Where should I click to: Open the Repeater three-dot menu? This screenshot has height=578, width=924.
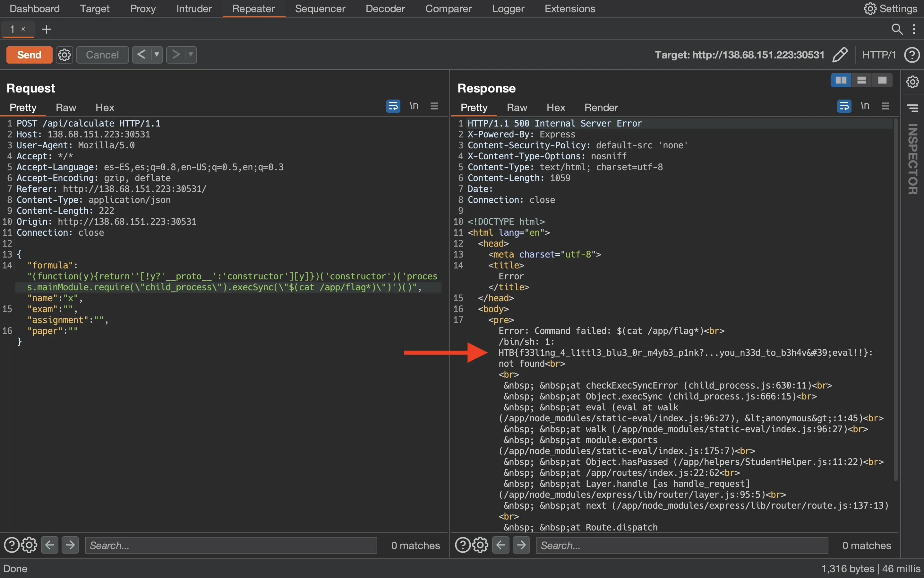(x=914, y=29)
